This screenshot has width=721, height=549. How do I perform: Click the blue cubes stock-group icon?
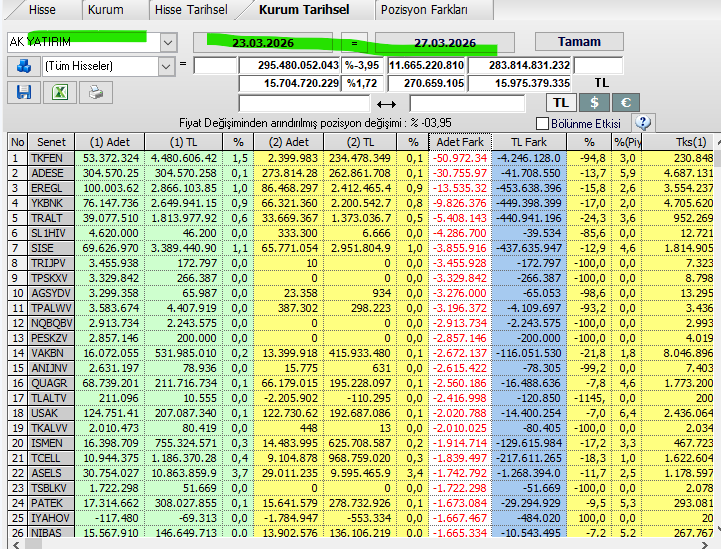[x=24, y=66]
